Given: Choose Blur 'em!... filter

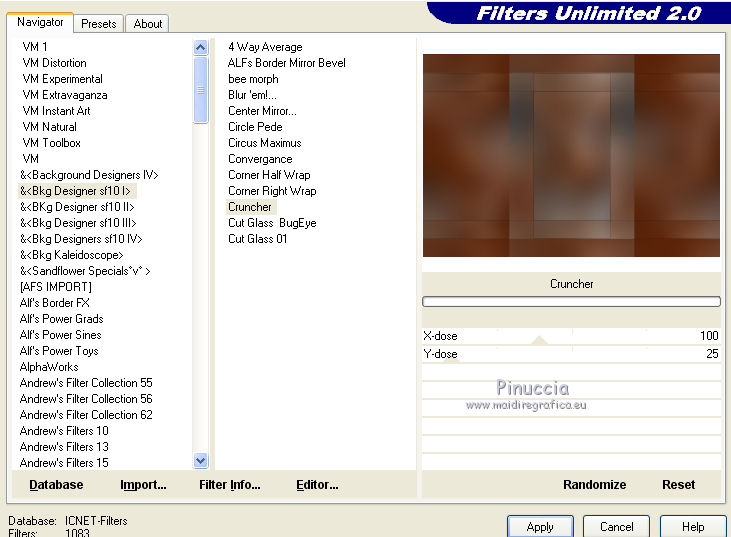Looking at the screenshot, I should pyautogui.click(x=252, y=95).
